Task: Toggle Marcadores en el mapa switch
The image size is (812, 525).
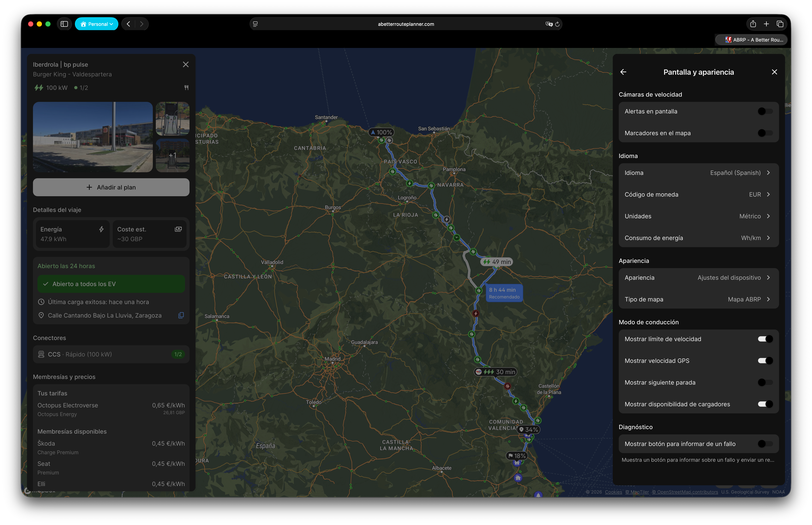Action: [765, 133]
